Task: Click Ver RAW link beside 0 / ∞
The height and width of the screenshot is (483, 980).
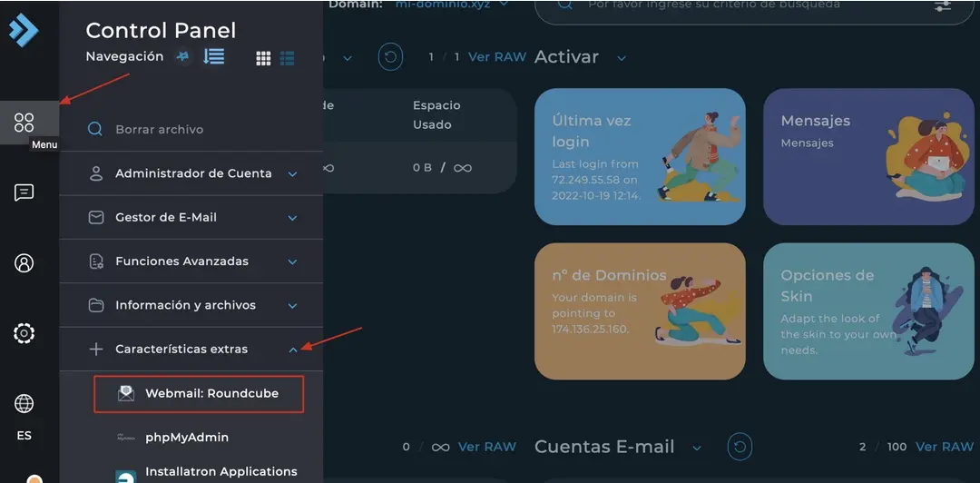Action: pos(487,447)
